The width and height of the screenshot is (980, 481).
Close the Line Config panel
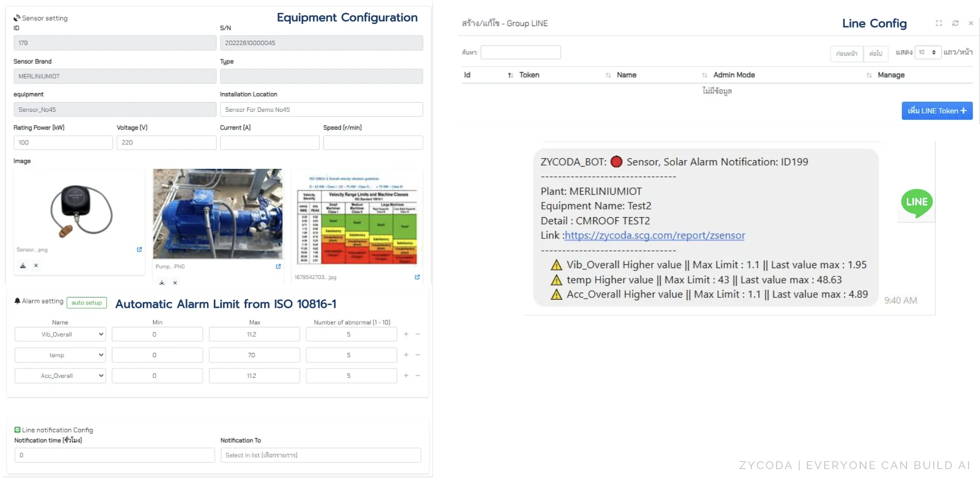coord(971,23)
